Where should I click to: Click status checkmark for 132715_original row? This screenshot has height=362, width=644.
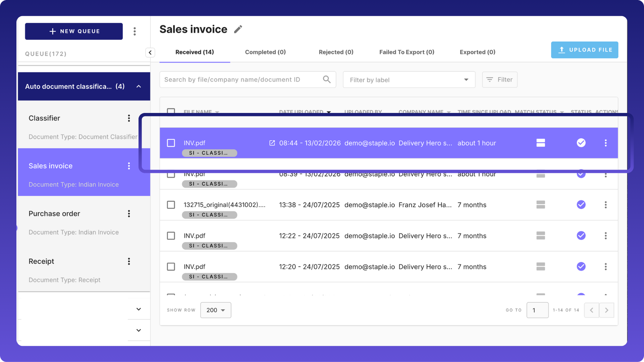581,204
